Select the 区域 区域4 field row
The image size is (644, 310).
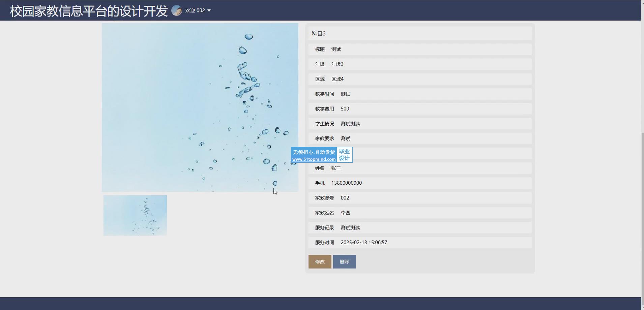click(419, 79)
